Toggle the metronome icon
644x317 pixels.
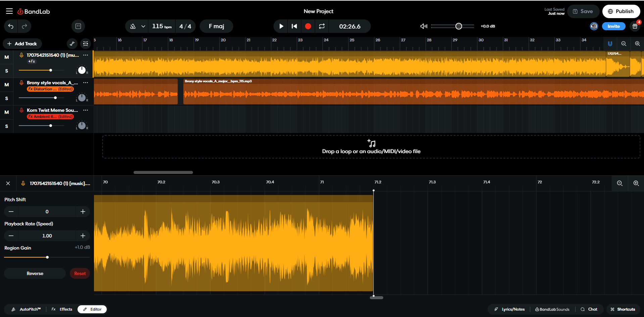(133, 26)
